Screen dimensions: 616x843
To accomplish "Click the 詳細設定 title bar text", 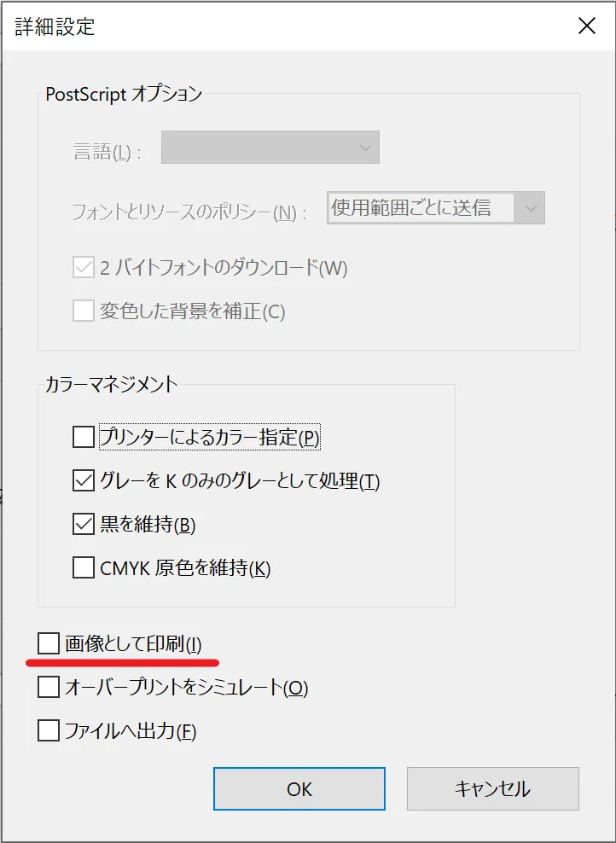I will pos(55,26).
